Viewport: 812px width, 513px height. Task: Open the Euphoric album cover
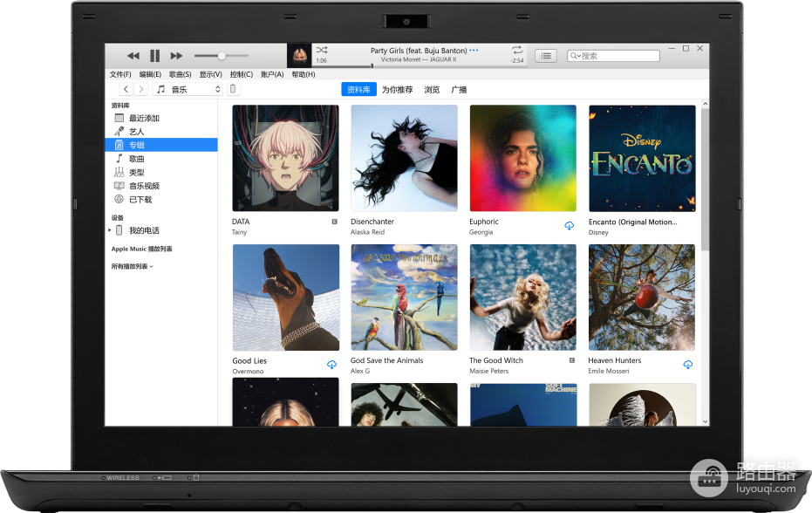[523, 158]
